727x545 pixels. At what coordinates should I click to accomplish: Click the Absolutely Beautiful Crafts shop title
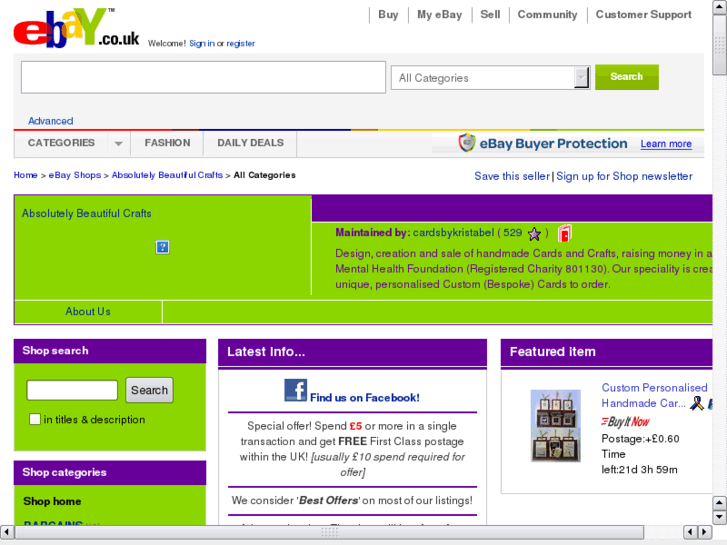[87, 213]
